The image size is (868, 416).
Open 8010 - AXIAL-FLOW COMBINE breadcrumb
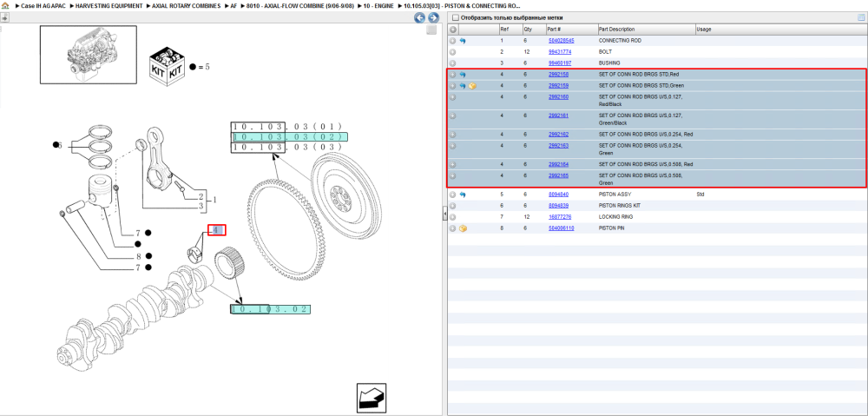tap(300, 5)
